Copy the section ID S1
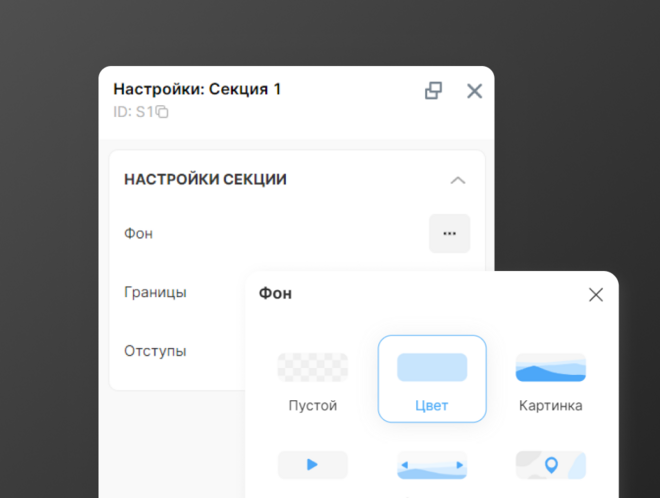 [162, 112]
